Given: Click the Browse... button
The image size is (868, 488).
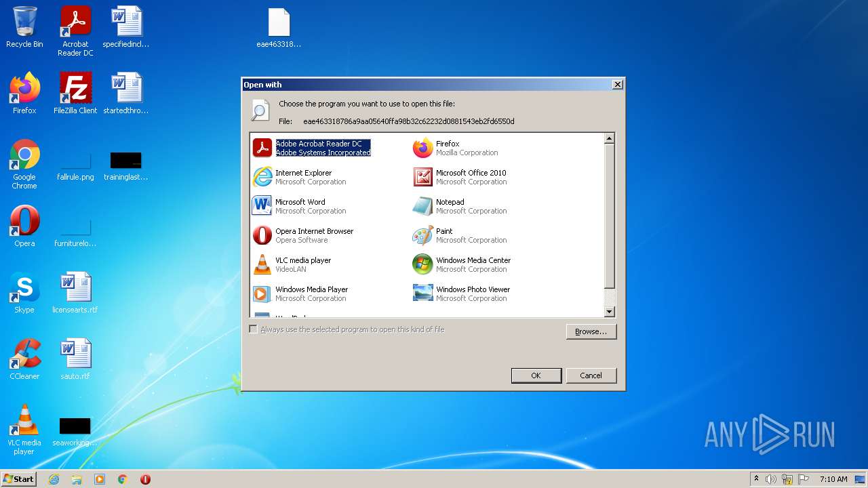Looking at the screenshot, I should (x=591, y=331).
